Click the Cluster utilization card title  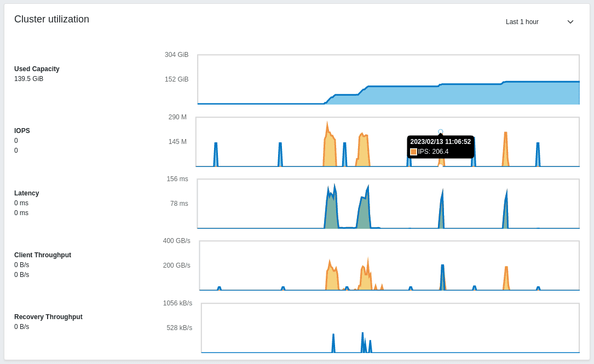tap(51, 19)
